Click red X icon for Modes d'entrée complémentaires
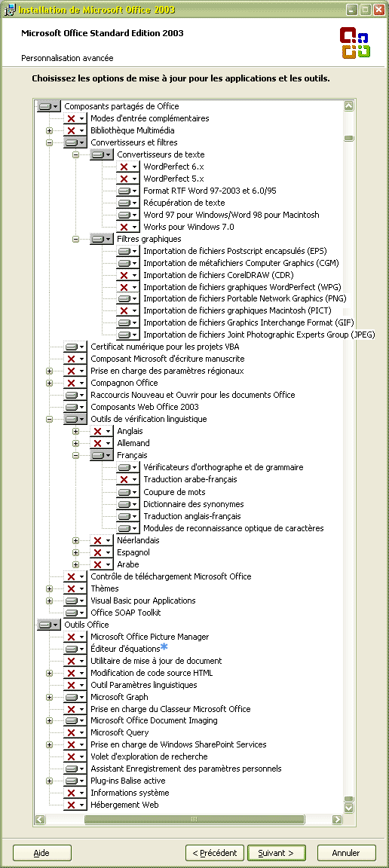389x868 pixels. [x=71, y=118]
